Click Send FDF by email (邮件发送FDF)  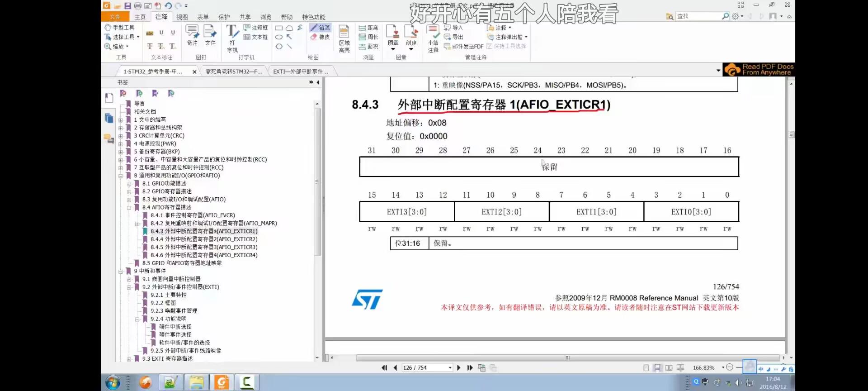click(x=463, y=47)
